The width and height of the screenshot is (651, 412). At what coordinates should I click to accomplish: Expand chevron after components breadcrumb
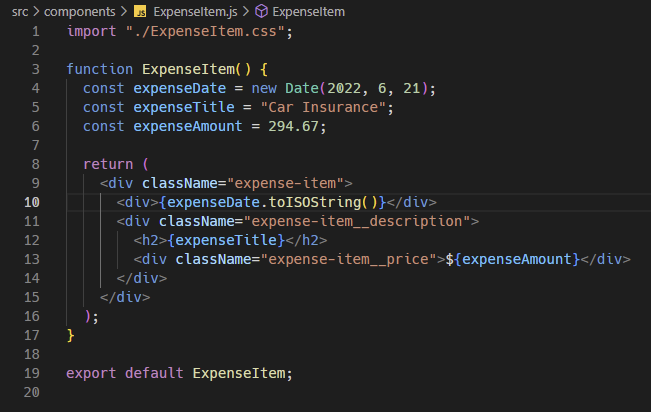(124, 12)
